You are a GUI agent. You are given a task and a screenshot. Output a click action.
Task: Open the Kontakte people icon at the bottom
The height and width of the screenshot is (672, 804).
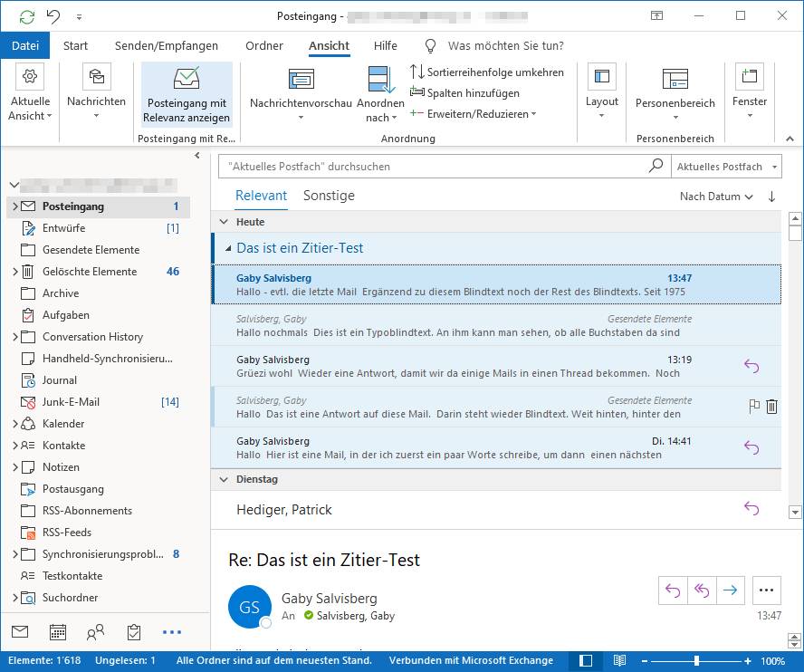(x=94, y=631)
